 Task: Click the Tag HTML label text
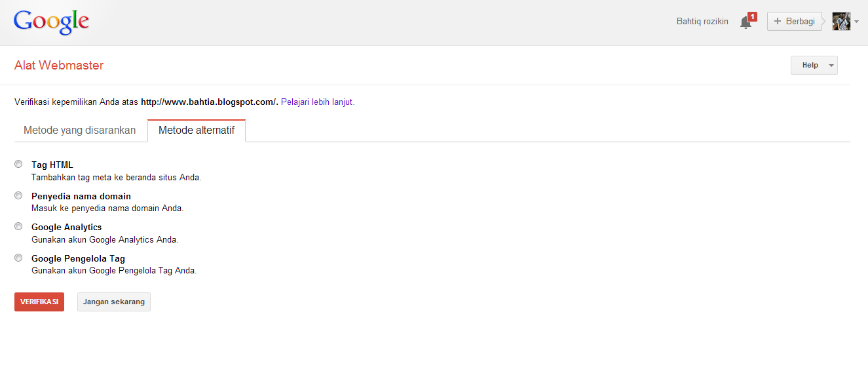52,165
